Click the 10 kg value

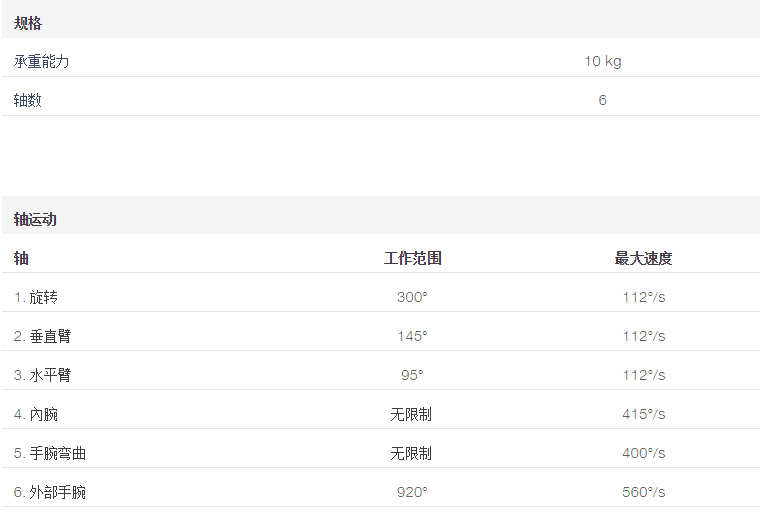click(x=602, y=61)
